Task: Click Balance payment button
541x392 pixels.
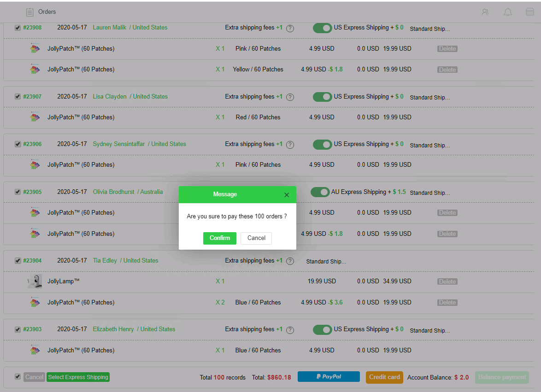Action: click(x=502, y=377)
